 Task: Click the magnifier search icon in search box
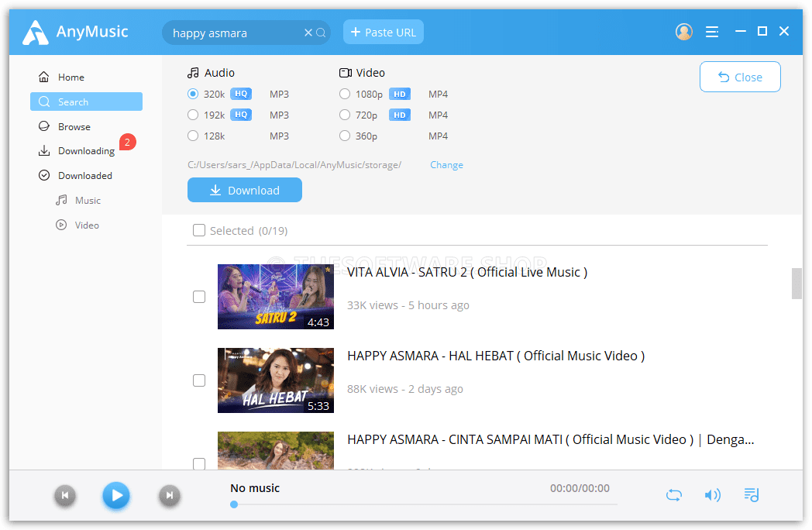point(321,33)
